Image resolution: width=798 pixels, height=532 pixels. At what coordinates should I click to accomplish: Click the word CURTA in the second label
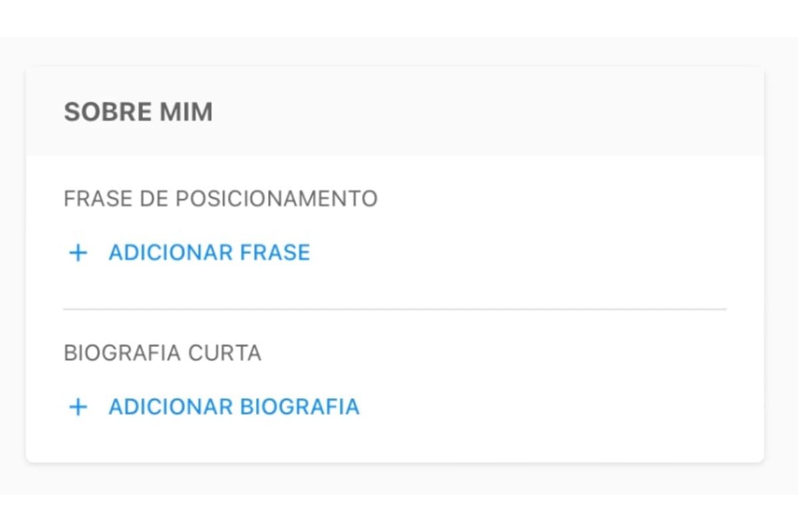[x=225, y=353]
